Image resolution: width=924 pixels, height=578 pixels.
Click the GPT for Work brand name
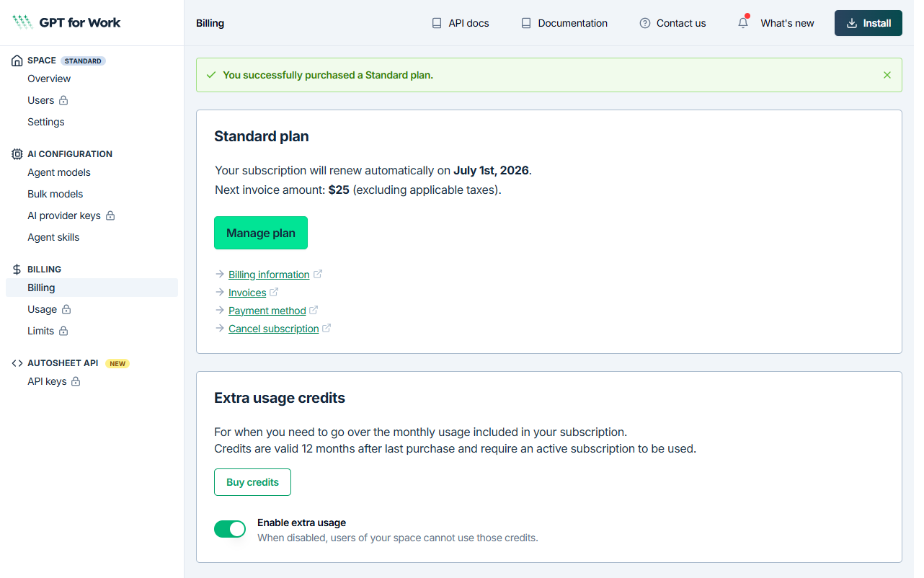pyautogui.click(x=80, y=22)
